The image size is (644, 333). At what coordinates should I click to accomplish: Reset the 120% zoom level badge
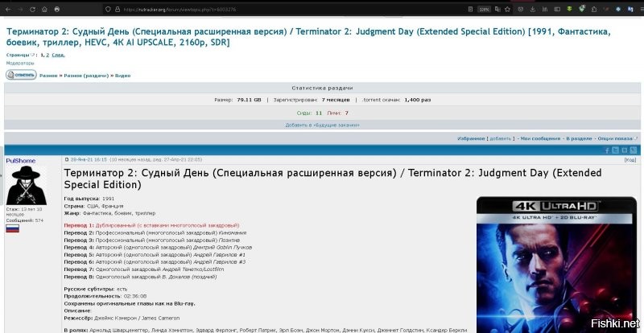(x=485, y=9)
